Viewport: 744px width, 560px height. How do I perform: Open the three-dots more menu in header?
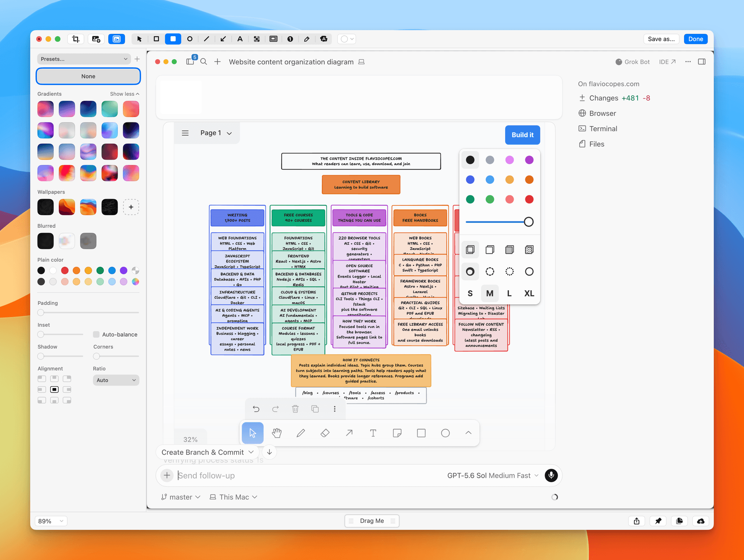tap(688, 62)
